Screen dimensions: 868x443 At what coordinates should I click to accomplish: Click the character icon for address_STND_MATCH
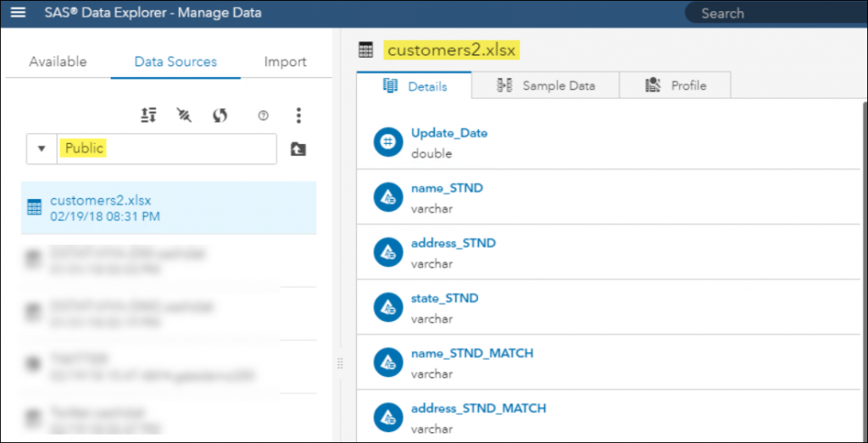pos(388,418)
